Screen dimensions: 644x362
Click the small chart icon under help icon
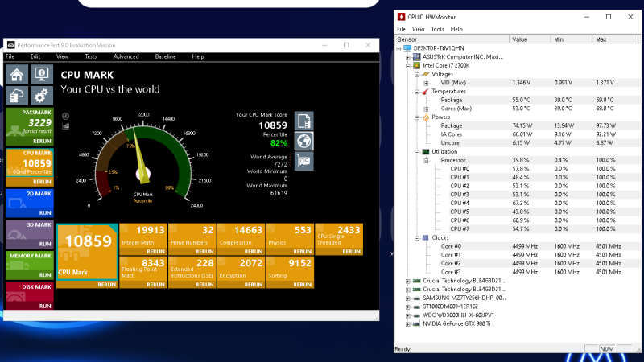click(65, 126)
